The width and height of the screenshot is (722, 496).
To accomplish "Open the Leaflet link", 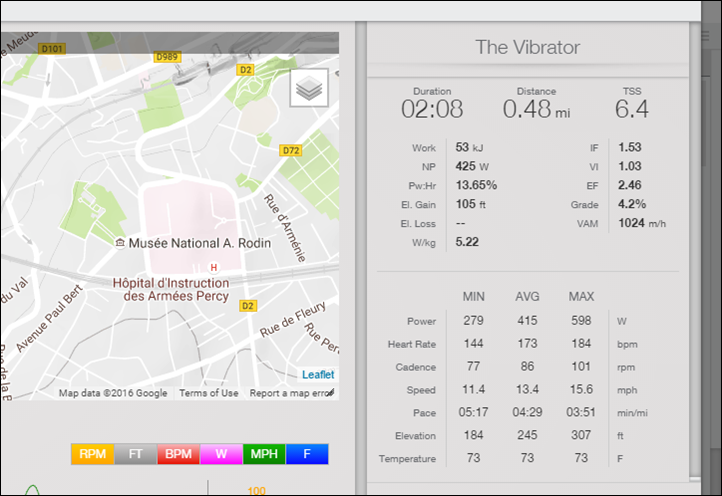I will pyautogui.click(x=318, y=375).
